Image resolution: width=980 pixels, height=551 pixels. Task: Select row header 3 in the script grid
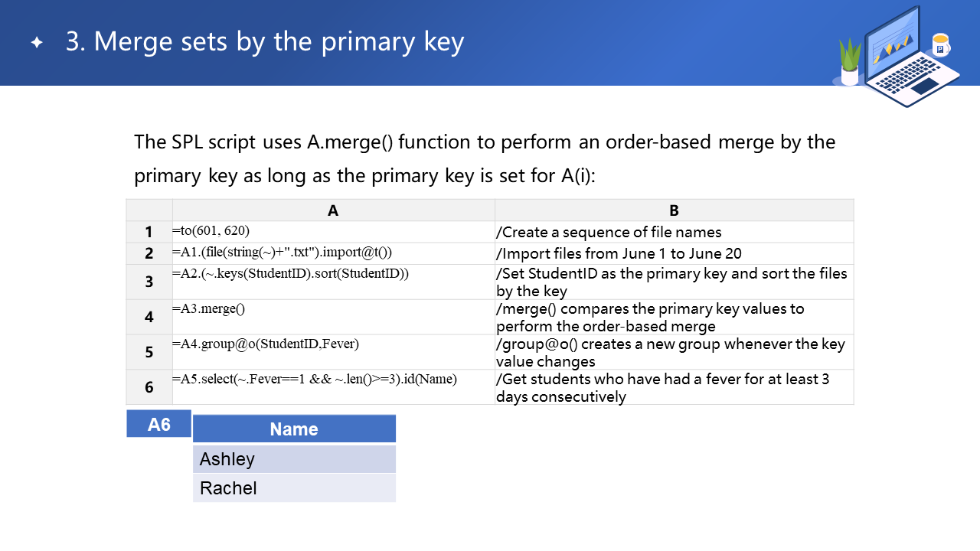[x=149, y=282]
